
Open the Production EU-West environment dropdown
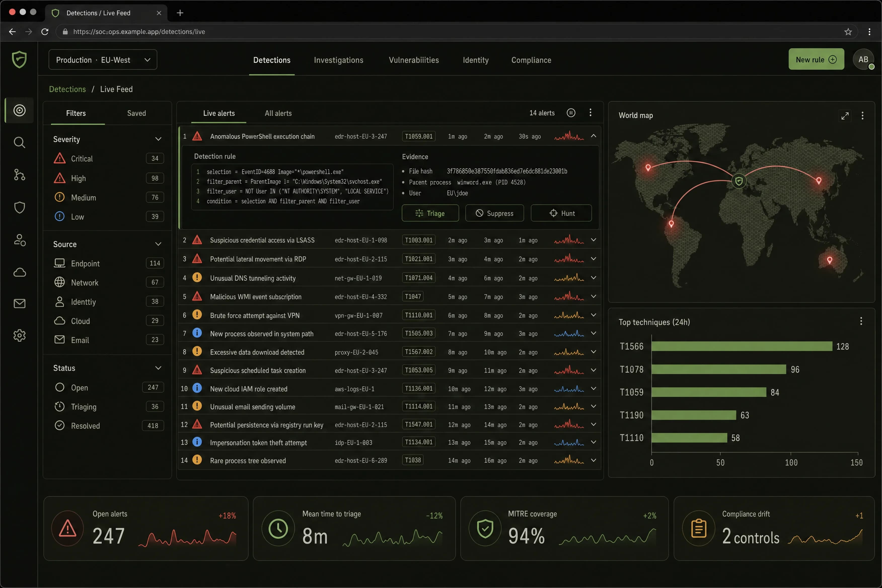point(103,60)
